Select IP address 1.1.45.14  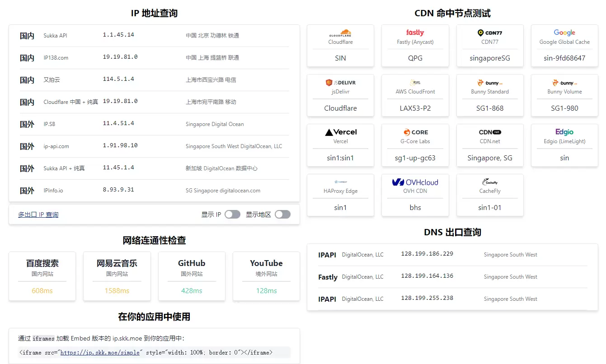(x=118, y=35)
